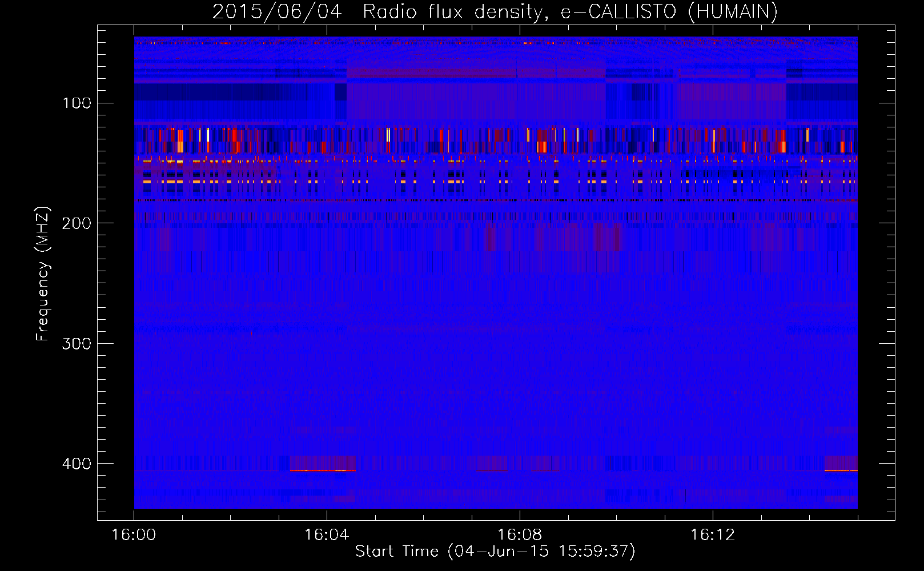This screenshot has height=571, width=924.
Task: Select the 300 frequency tick label
Action: [x=77, y=344]
